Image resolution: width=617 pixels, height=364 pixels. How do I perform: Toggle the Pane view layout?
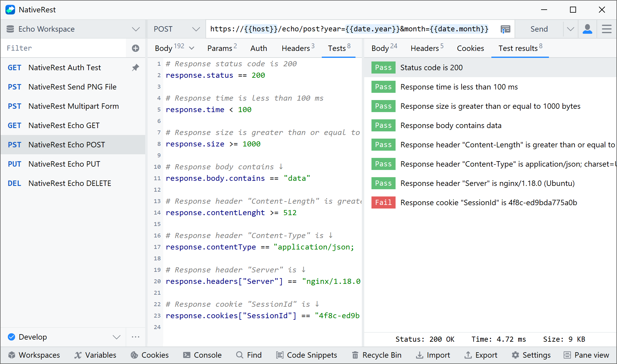[586, 355]
